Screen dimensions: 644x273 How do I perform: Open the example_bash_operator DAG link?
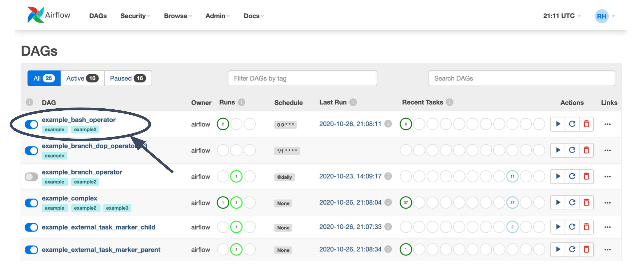pos(79,120)
